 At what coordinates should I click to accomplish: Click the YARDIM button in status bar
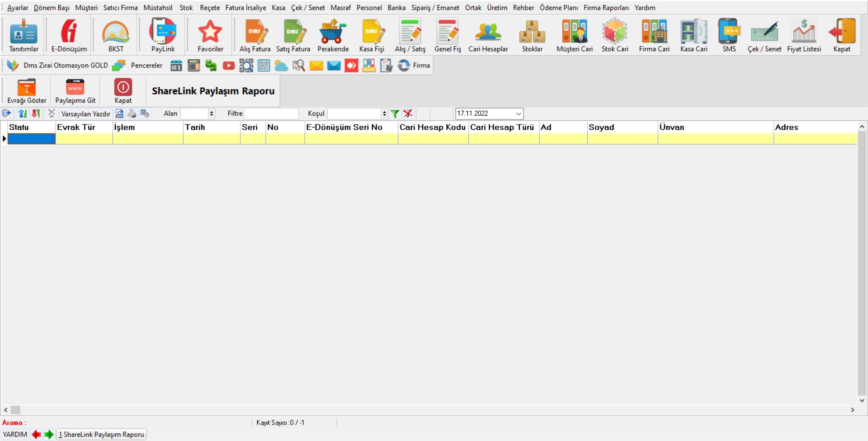point(15,435)
